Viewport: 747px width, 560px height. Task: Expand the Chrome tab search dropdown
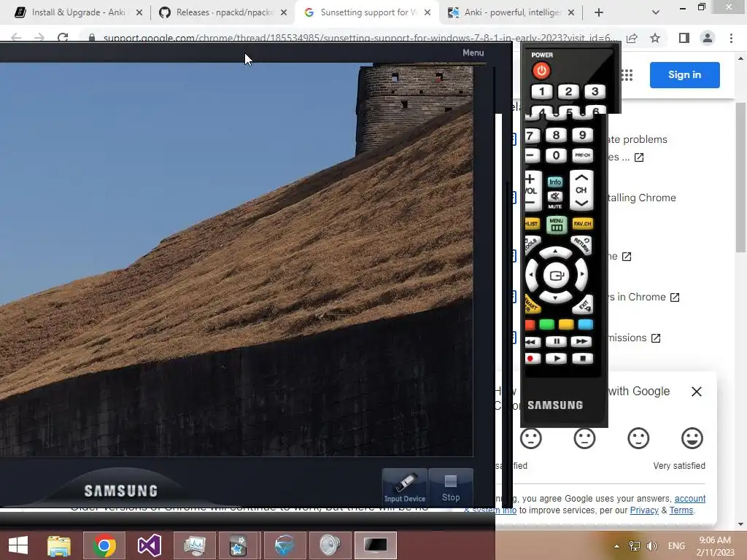coord(656,12)
